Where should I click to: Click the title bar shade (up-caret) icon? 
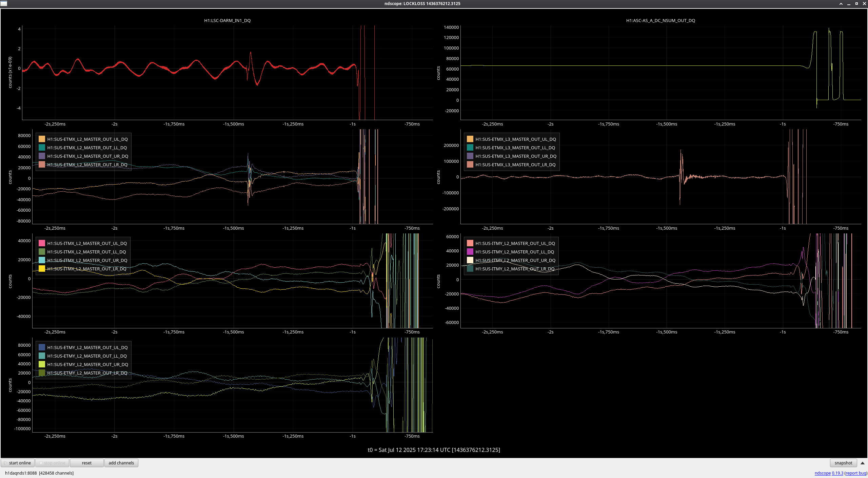tap(841, 4)
